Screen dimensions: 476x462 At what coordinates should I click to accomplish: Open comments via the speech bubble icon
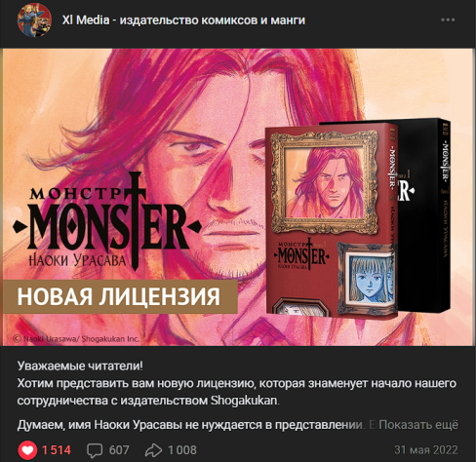(95, 450)
